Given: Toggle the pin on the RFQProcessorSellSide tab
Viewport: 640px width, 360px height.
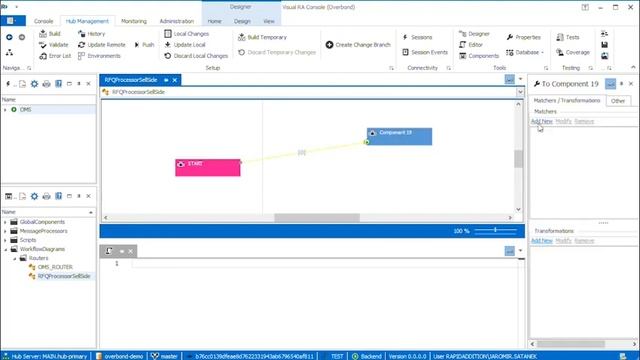Looking at the screenshot, I should [166, 80].
